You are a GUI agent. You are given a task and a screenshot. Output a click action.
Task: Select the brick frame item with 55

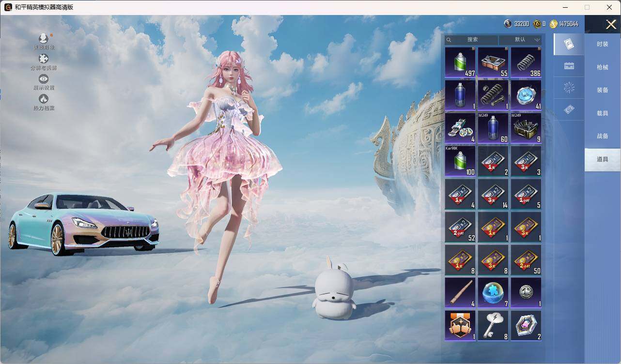(x=493, y=62)
